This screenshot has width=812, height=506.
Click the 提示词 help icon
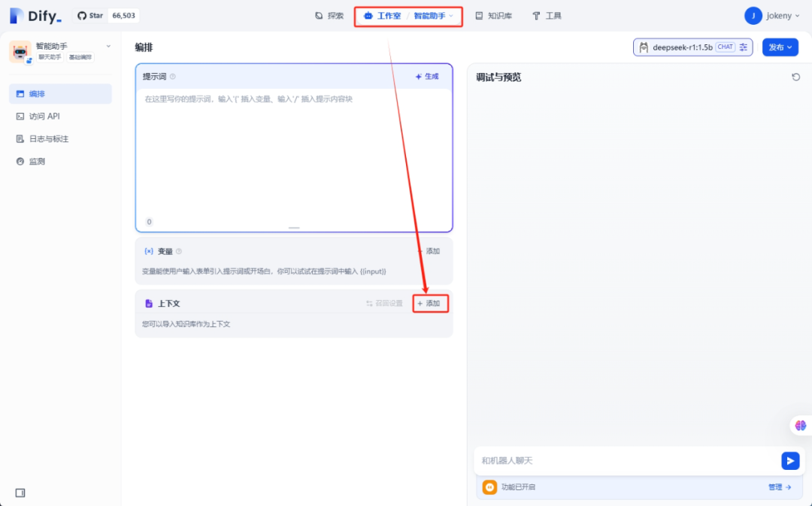click(x=173, y=77)
